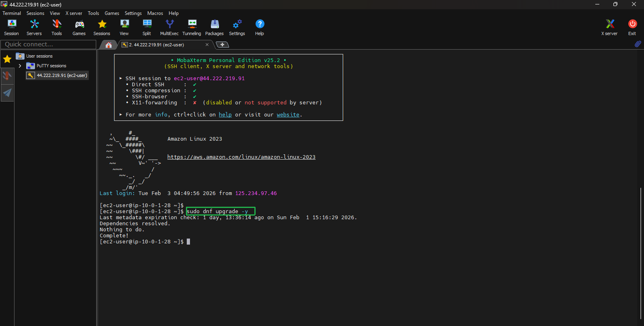Open the Help menu
The width and height of the screenshot is (644, 326).
tap(173, 13)
